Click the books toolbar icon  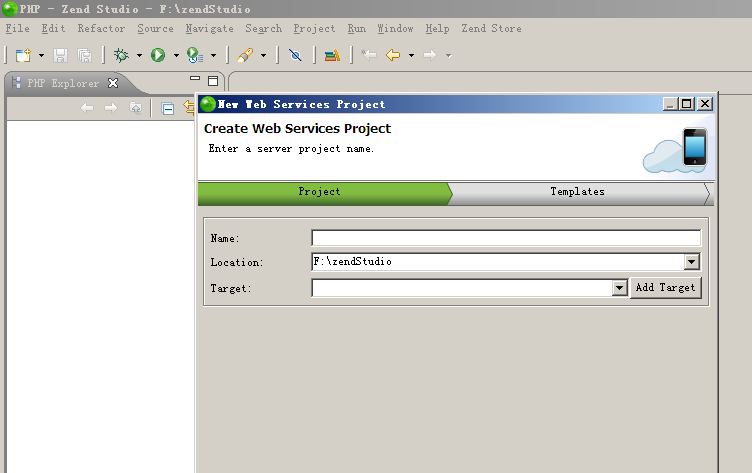pos(332,56)
